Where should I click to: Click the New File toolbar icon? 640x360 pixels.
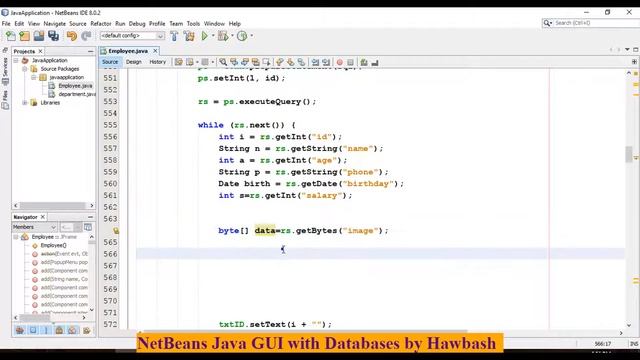(10, 36)
